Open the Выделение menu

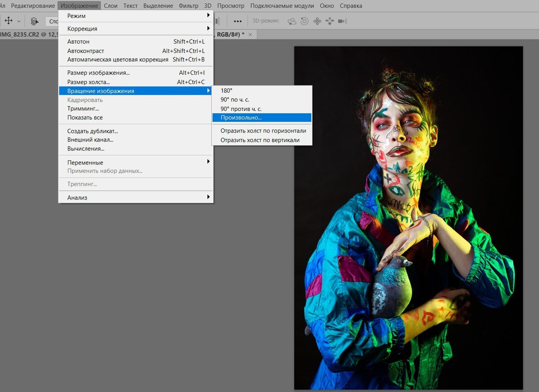tap(158, 6)
